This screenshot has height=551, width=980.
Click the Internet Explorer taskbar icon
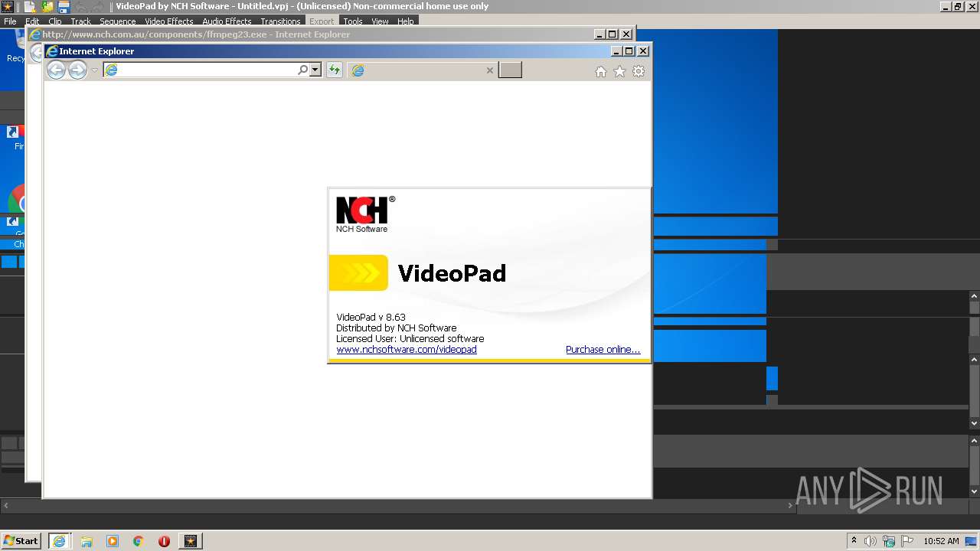pyautogui.click(x=59, y=541)
